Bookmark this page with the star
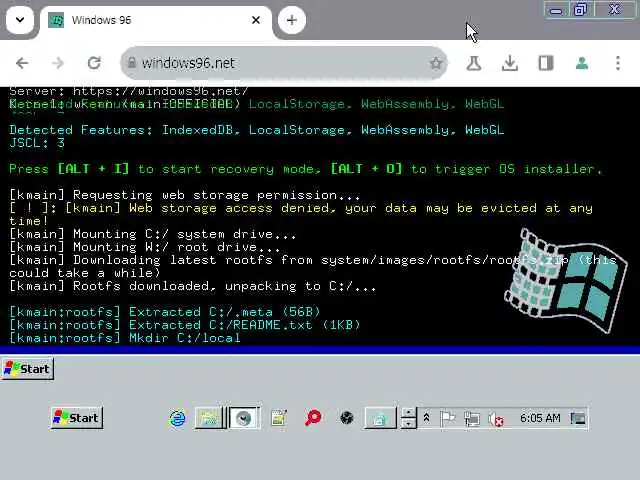 point(436,63)
